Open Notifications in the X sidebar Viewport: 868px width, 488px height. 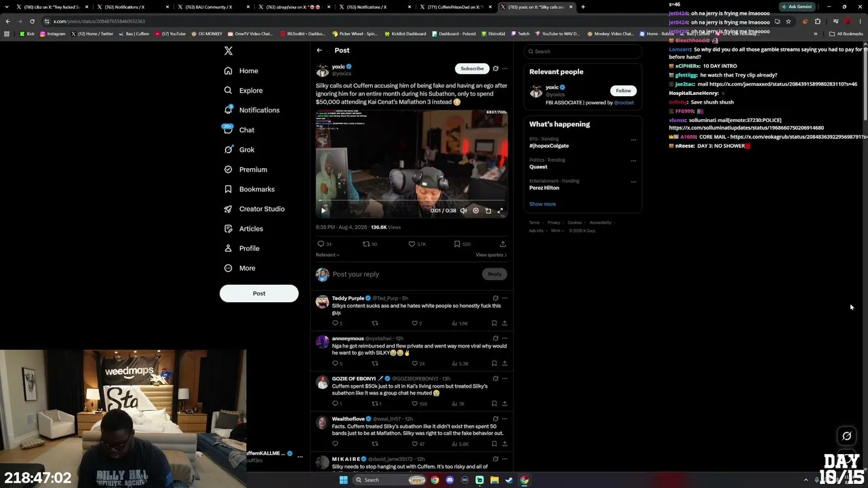coord(251,110)
